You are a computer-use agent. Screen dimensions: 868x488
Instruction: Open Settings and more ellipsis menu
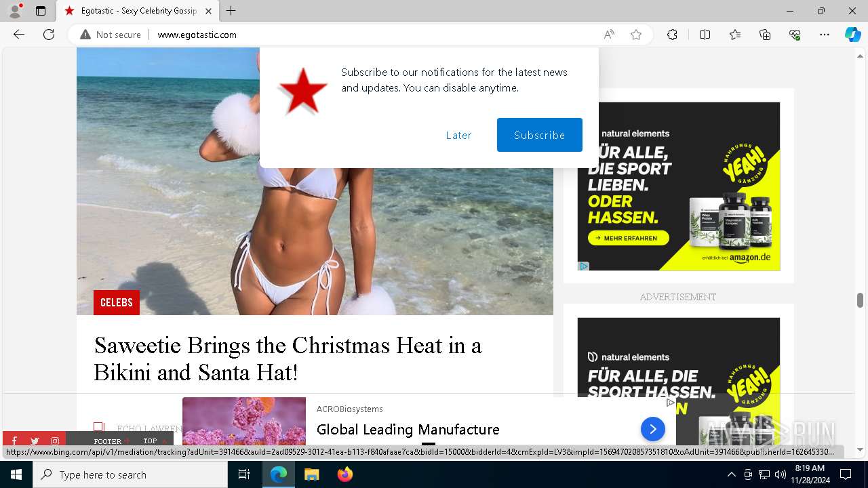(x=825, y=35)
